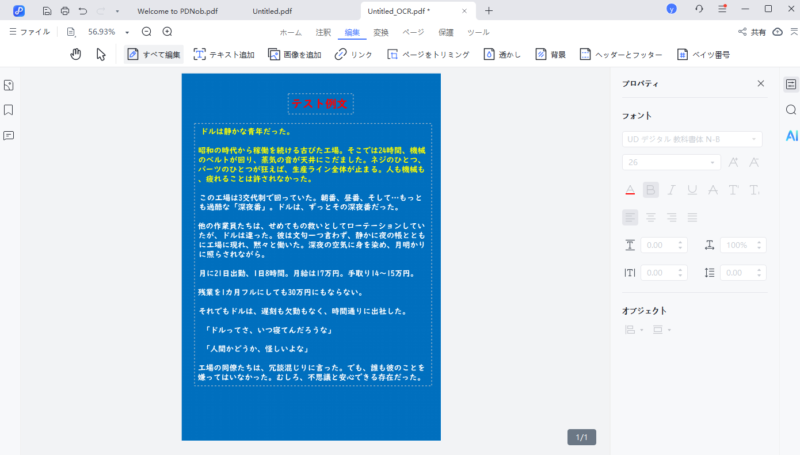The width and height of the screenshot is (800, 455).
Task: Open the font family dropdown
Action: pyautogui.click(x=692, y=139)
